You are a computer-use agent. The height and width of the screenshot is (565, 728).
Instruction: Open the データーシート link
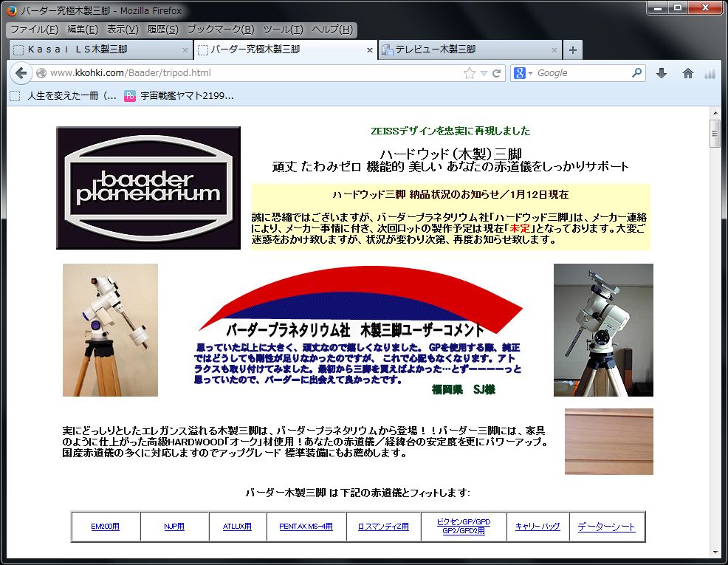[605, 527]
